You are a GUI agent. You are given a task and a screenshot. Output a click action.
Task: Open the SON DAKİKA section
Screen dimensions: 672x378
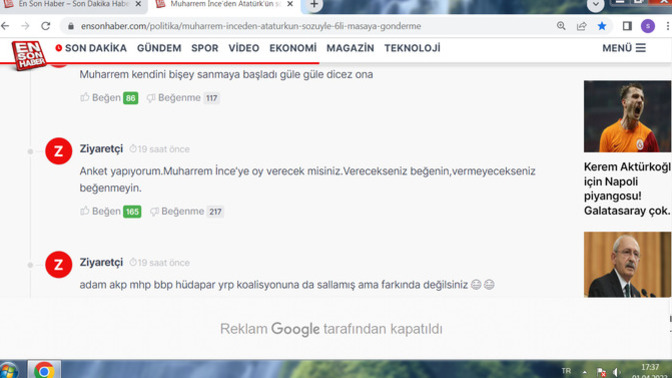pyautogui.click(x=91, y=48)
